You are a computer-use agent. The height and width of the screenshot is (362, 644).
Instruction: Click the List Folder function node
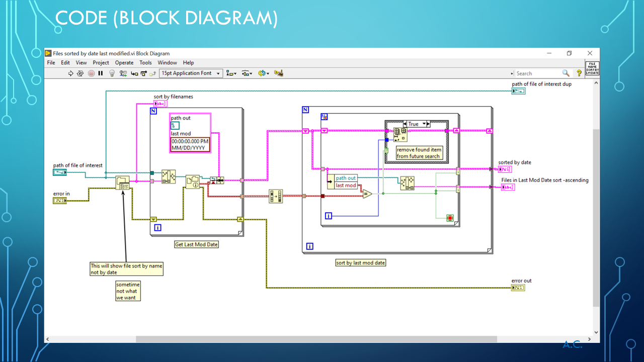[x=122, y=183]
